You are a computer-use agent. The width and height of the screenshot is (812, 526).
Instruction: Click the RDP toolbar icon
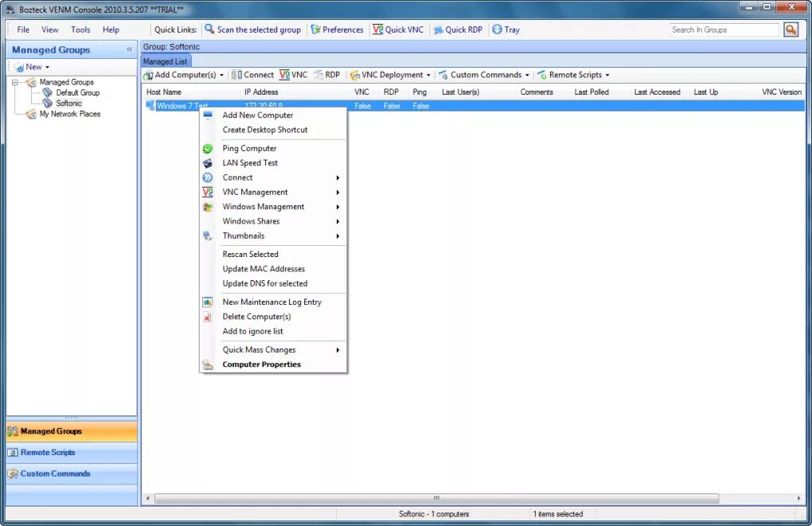pos(318,75)
